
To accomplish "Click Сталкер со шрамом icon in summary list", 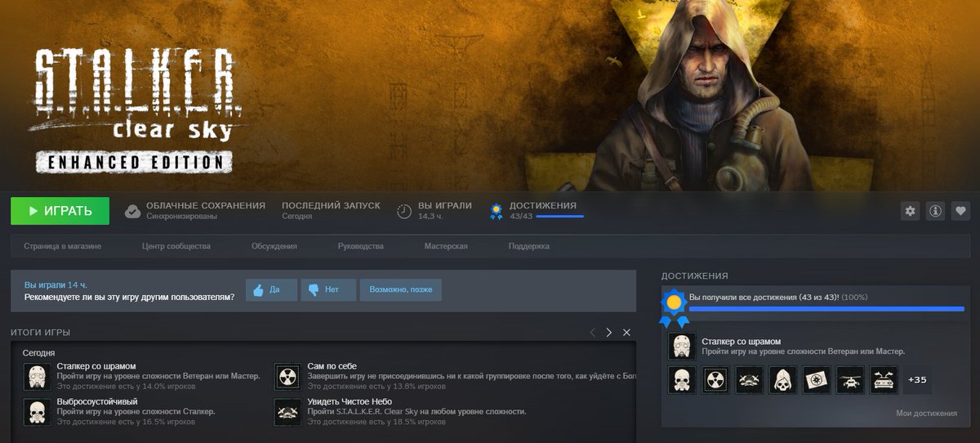I will tap(37, 376).
